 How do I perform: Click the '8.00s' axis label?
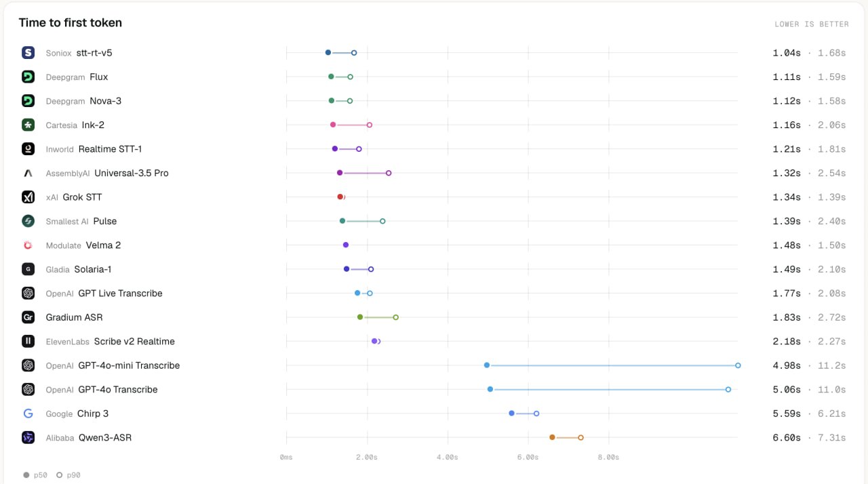[x=608, y=458]
